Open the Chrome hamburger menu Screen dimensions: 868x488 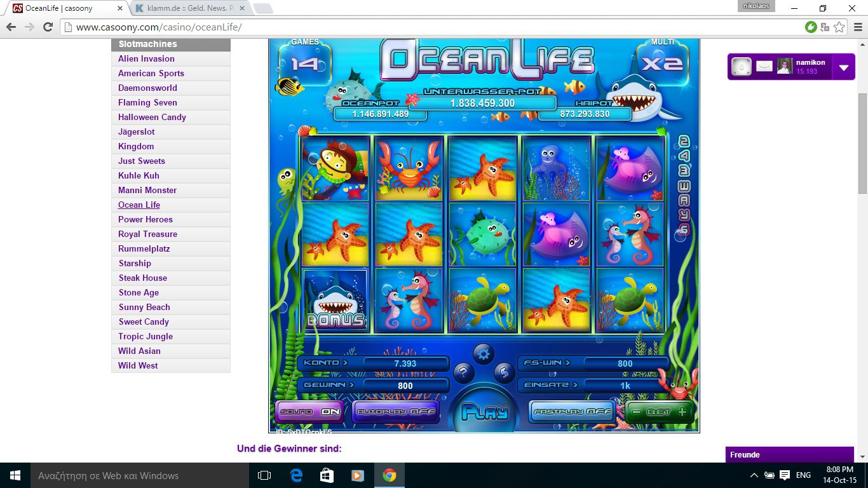pyautogui.click(x=858, y=27)
